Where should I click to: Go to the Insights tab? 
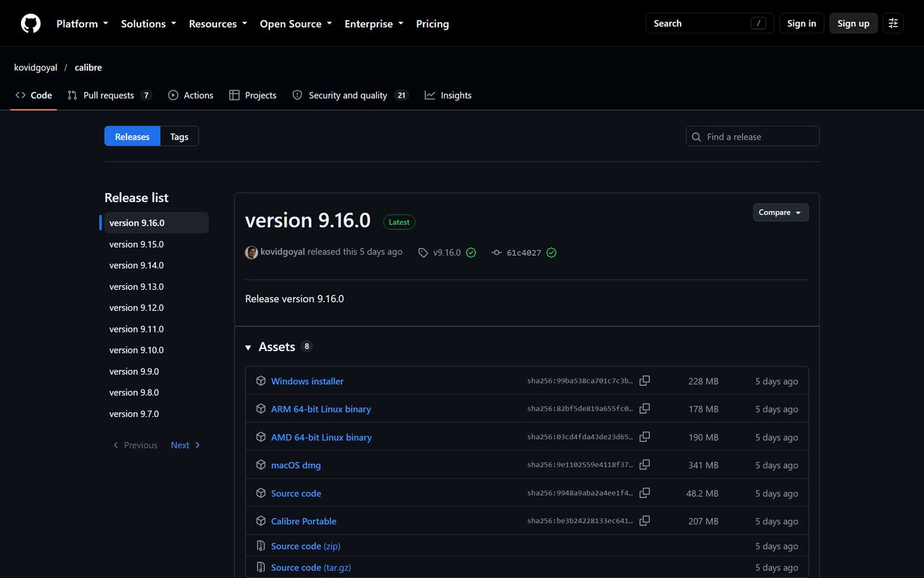click(x=448, y=95)
